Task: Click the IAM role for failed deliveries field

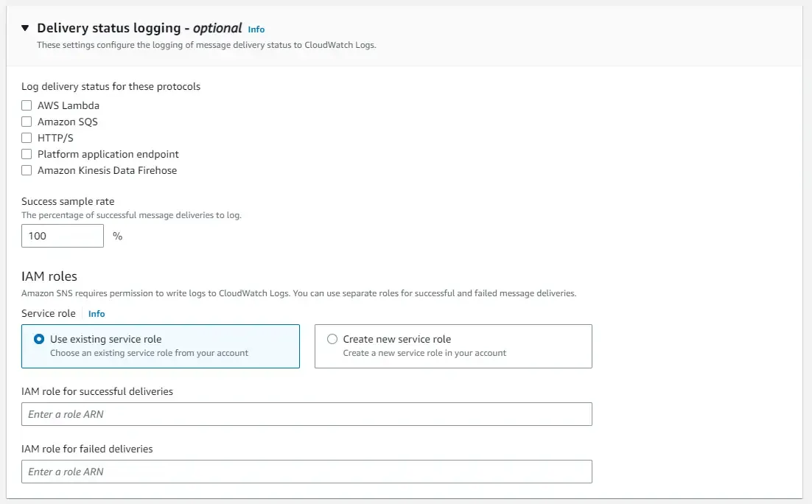Action: pyautogui.click(x=307, y=471)
